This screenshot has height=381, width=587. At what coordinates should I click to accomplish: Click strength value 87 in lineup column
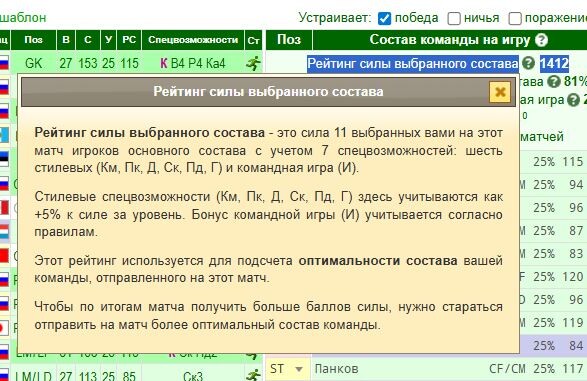[576, 231]
